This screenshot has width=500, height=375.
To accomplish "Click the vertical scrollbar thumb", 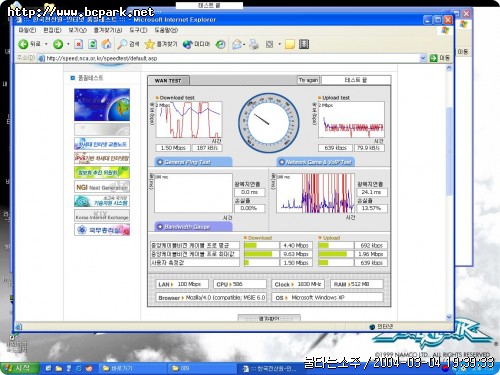I will (449, 152).
